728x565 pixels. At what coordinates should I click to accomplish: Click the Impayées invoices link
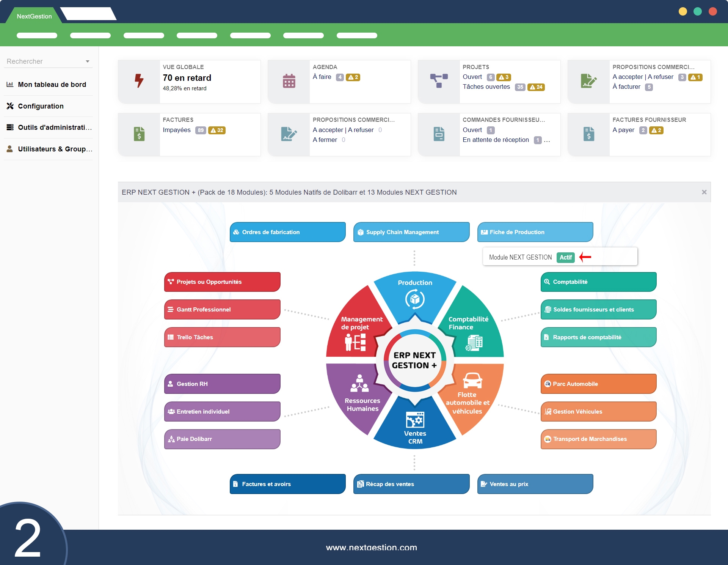point(177,130)
